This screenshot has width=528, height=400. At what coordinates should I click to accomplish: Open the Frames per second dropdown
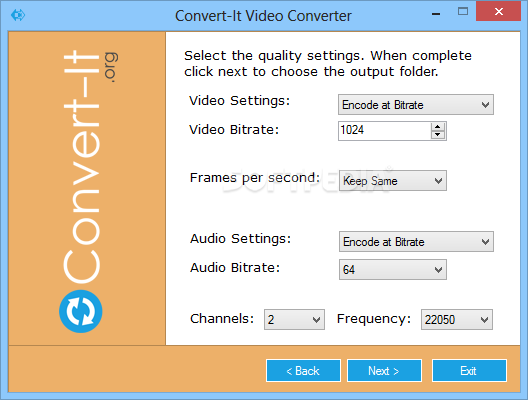coord(393,181)
